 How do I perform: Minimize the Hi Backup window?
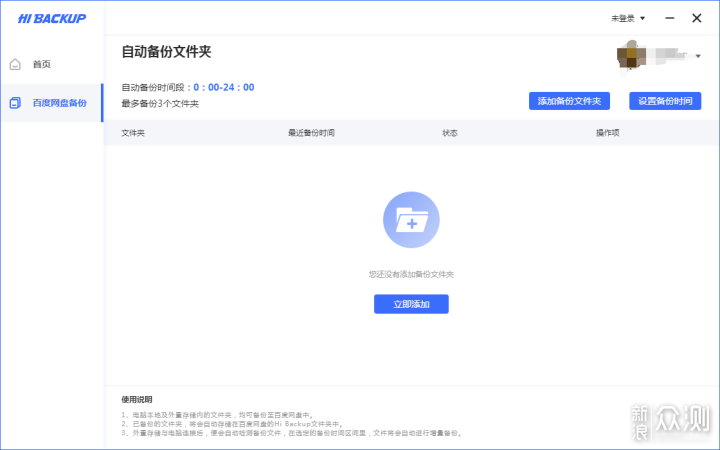(x=670, y=18)
